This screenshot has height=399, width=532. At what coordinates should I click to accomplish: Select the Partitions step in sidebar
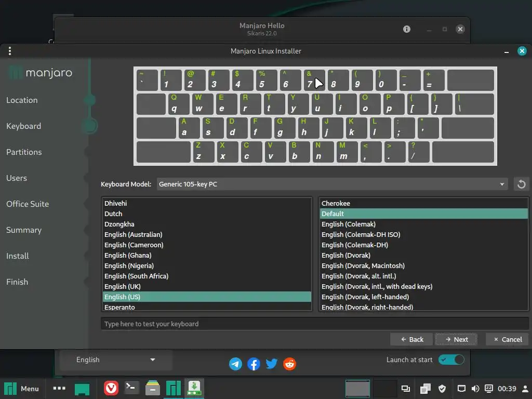pos(24,152)
